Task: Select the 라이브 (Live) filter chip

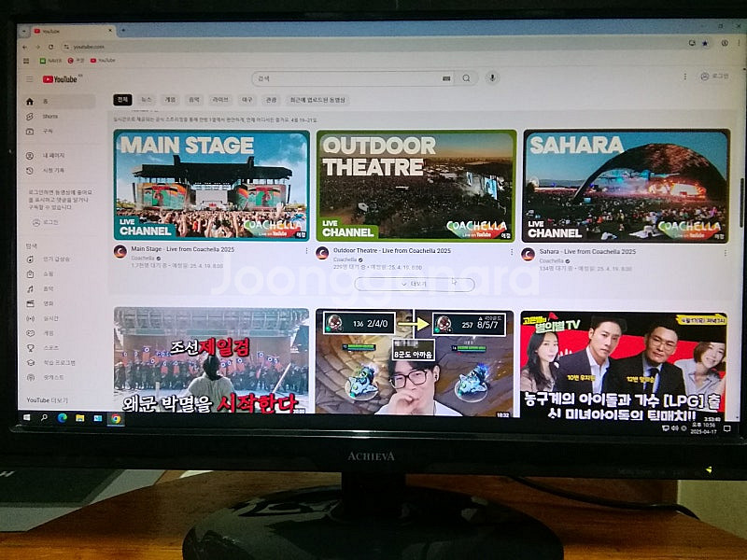Action: pos(220,100)
